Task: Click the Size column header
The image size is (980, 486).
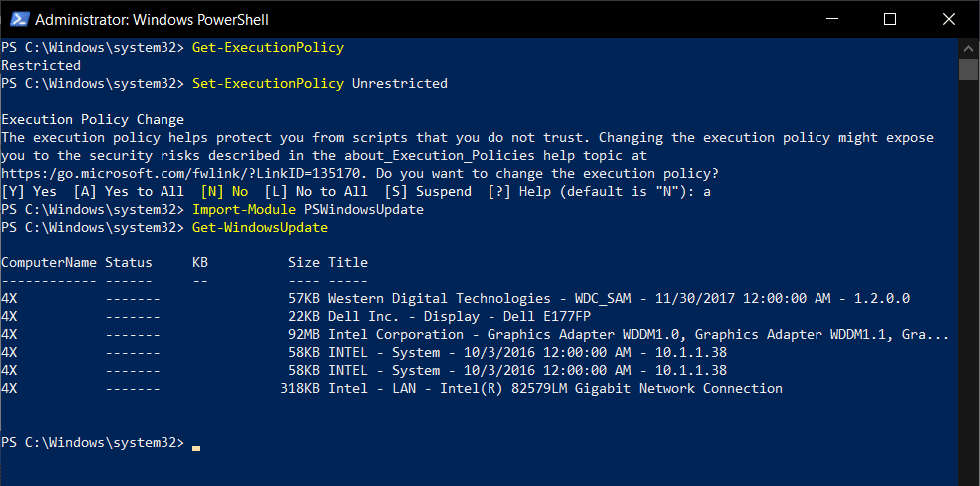Action: (304, 263)
